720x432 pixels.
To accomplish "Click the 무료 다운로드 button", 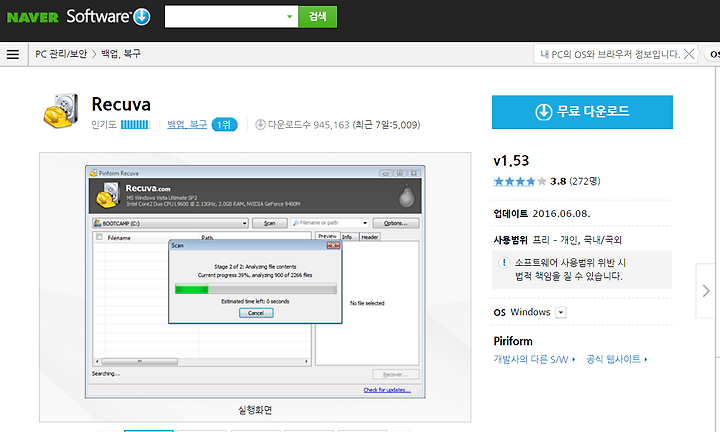I will (x=582, y=112).
